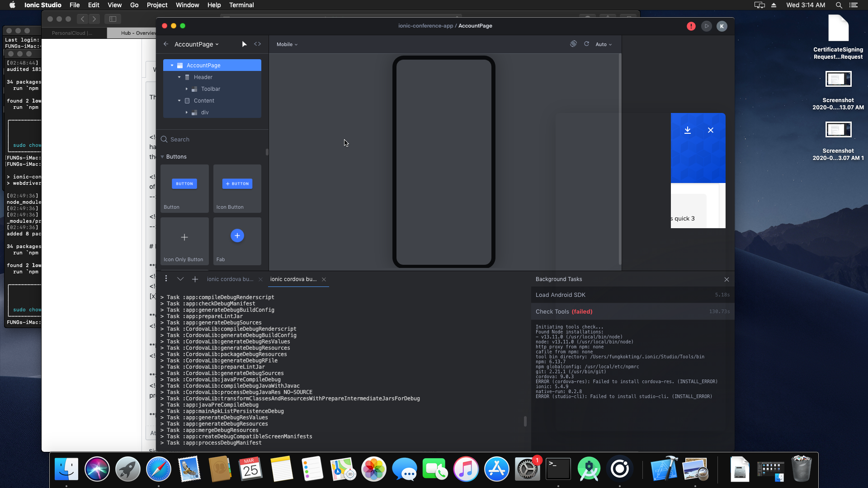Open Android Studio in the Dock

tap(589, 469)
